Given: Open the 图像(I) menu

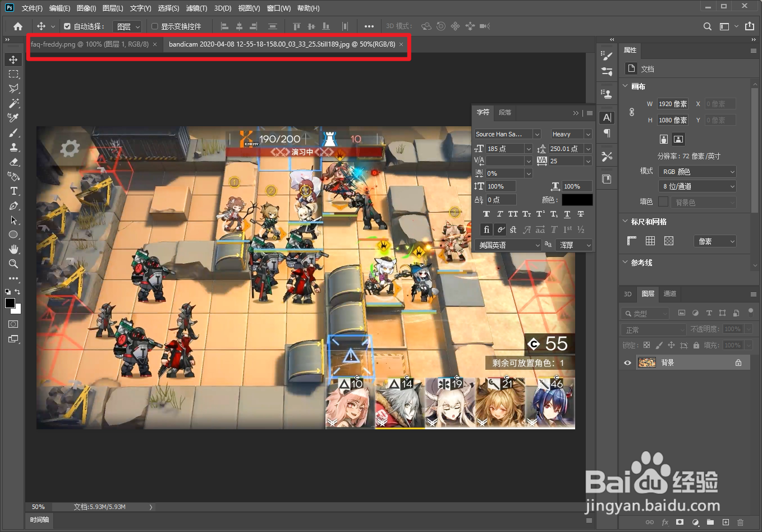Looking at the screenshot, I should tap(86, 8).
